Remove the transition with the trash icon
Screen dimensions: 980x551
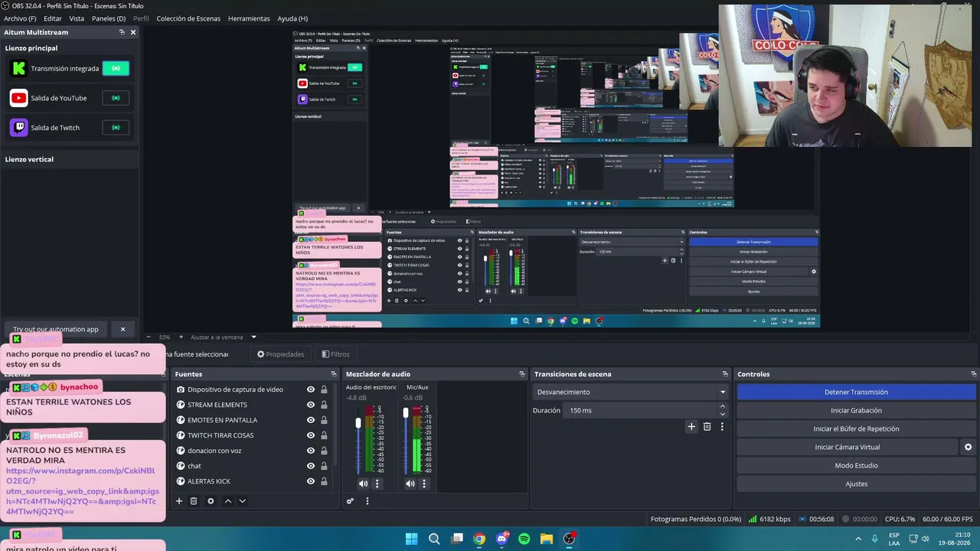pyautogui.click(x=707, y=426)
